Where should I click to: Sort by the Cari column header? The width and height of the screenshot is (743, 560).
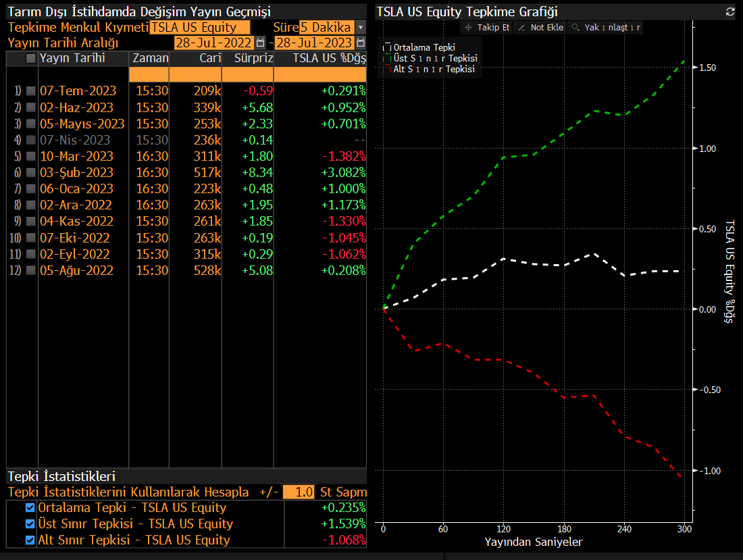[210, 58]
